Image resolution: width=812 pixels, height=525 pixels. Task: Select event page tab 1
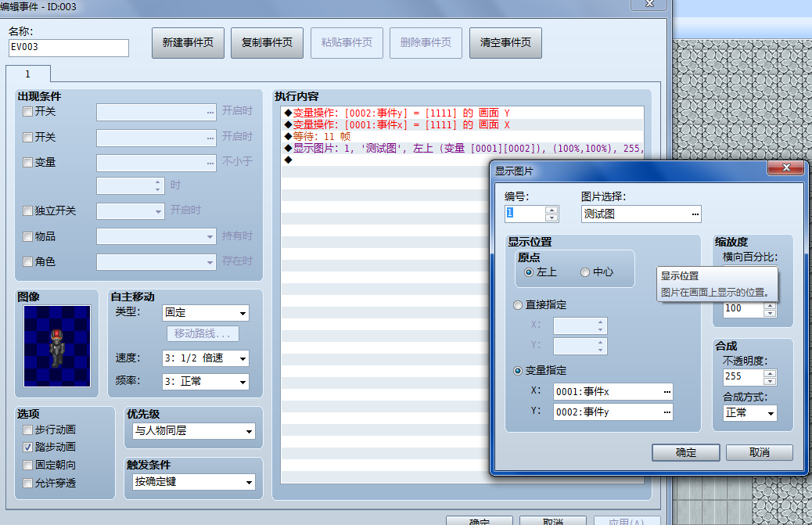click(28, 74)
